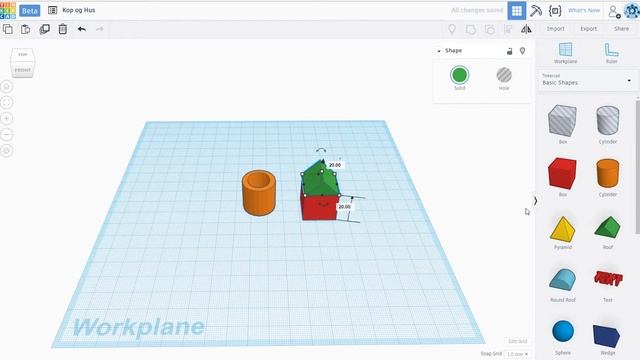Click the Beta badge
The height and width of the screenshot is (360, 640).
point(30,11)
